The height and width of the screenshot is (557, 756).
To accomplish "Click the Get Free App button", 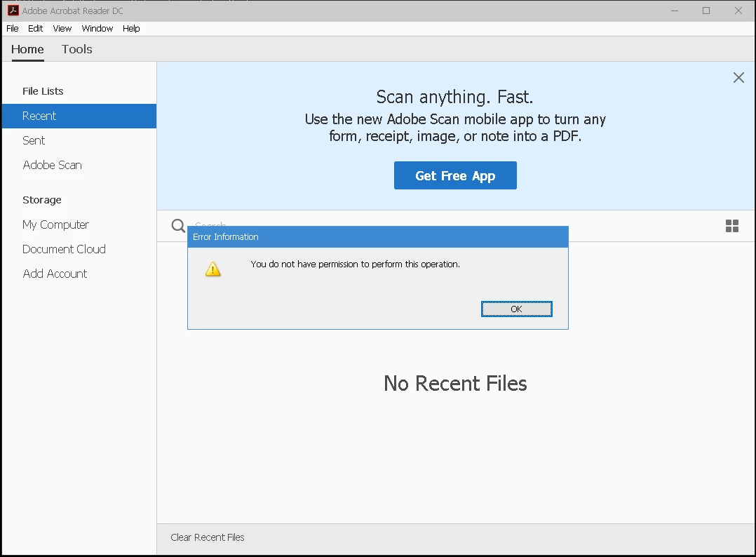I will pyautogui.click(x=455, y=175).
